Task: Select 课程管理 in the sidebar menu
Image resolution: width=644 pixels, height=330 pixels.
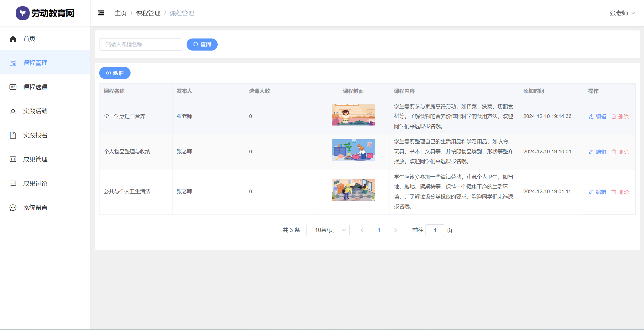Action: (35, 63)
